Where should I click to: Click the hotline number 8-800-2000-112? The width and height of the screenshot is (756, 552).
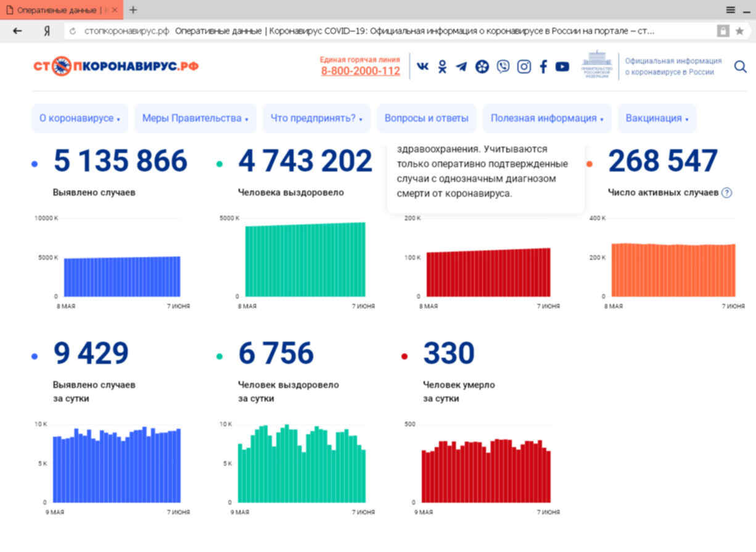(x=361, y=71)
